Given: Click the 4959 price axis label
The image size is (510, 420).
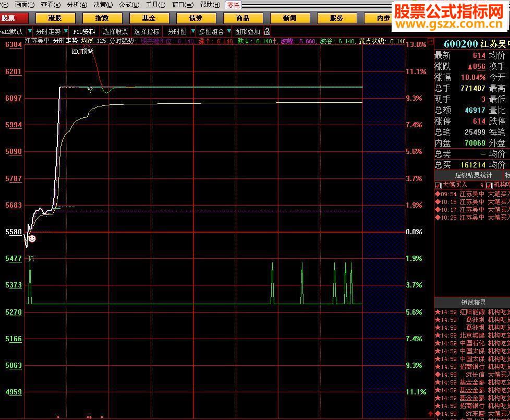Looking at the screenshot, I should click(14, 392).
